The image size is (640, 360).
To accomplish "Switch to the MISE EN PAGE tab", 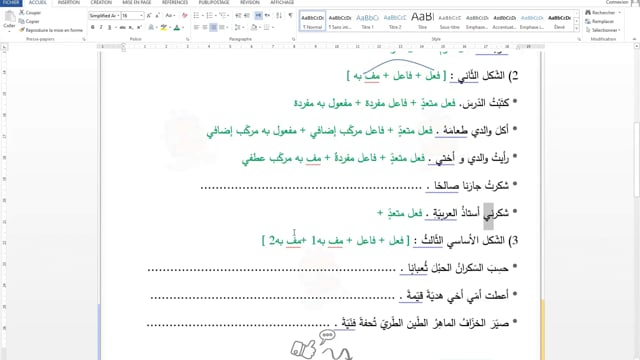I will [137, 2].
